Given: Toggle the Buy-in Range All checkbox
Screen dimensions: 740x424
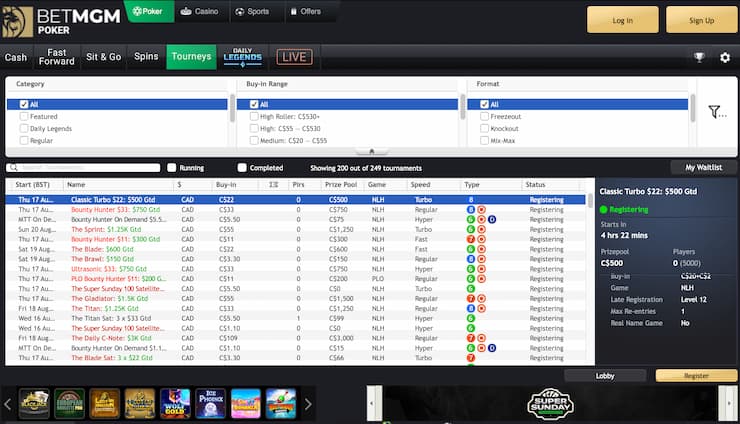Looking at the screenshot, I should [x=254, y=104].
